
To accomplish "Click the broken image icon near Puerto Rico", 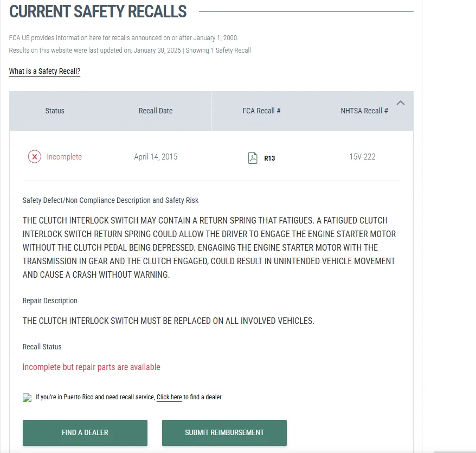I will pyautogui.click(x=27, y=398).
